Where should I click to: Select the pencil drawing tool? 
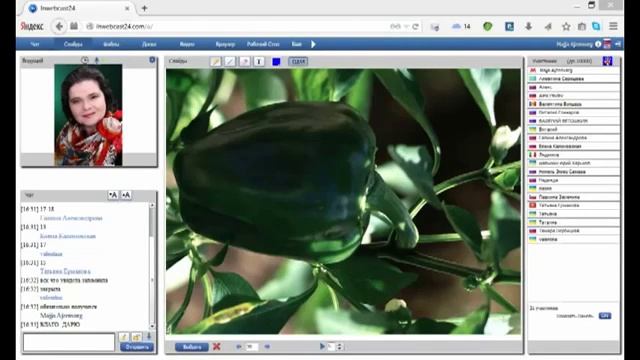216,62
